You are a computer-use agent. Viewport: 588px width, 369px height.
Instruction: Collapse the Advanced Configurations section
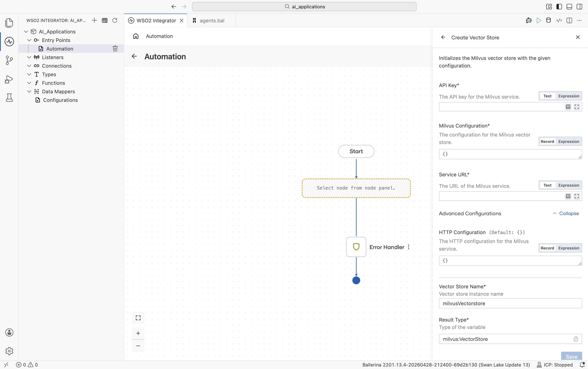(566, 213)
